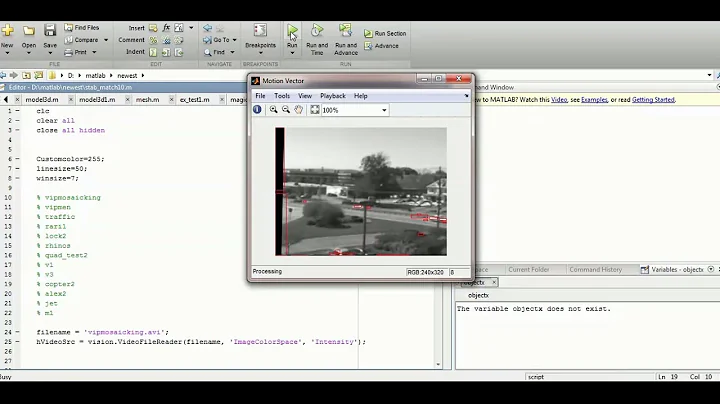The width and height of the screenshot is (720, 404).
Task: Click the browse for folder icon
Action: click(x=38, y=75)
